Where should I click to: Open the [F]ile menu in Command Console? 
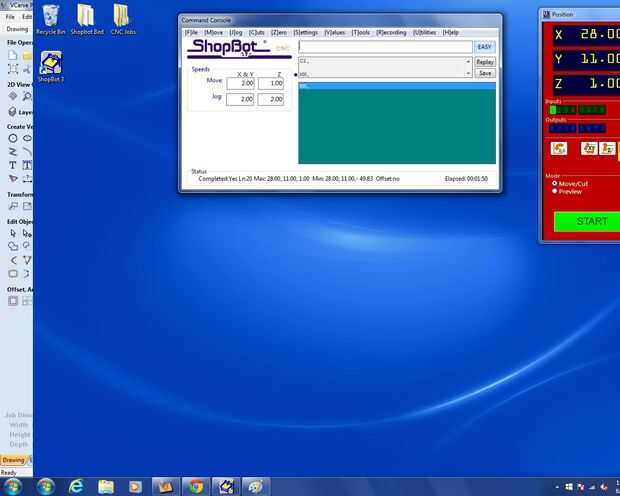(191, 32)
